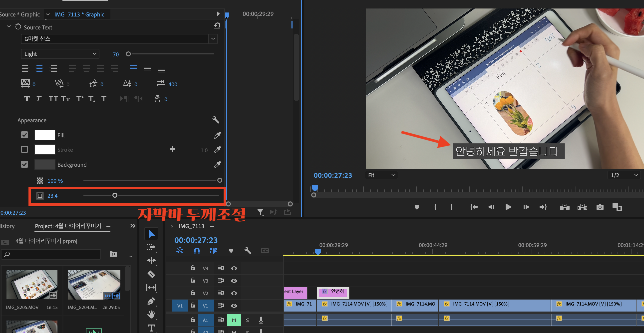This screenshot has height=333, width=644.
Task: Click the Faux Bold text style
Action: coord(27,99)
